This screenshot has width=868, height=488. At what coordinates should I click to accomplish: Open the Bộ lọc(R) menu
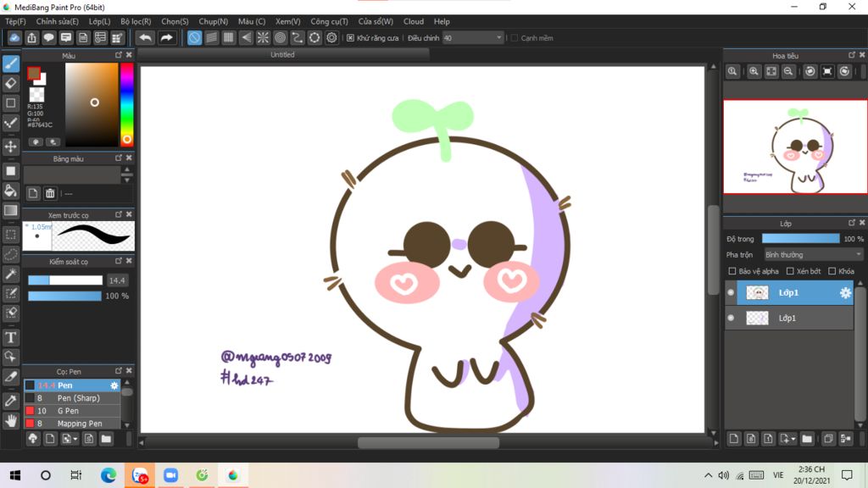136,21
